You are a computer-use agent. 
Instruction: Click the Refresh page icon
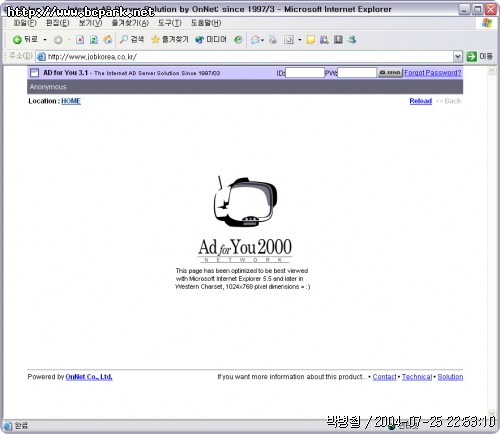point(94,40)
